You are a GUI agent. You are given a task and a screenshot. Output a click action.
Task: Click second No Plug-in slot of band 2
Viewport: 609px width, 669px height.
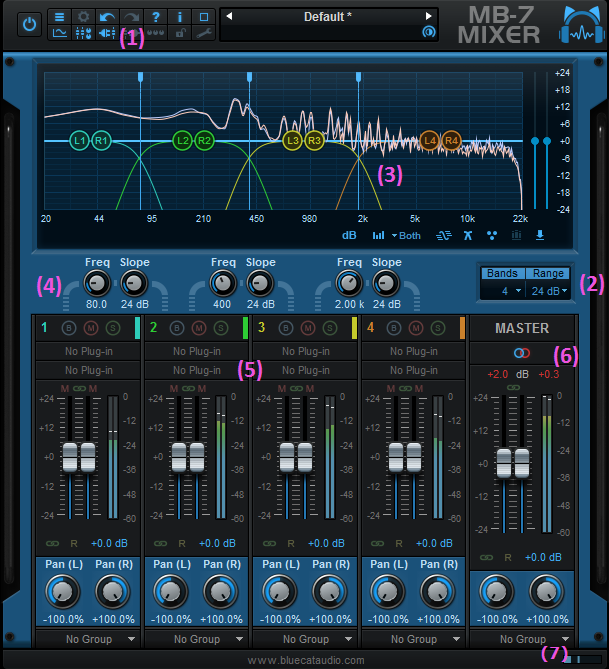tap(196, 370)
